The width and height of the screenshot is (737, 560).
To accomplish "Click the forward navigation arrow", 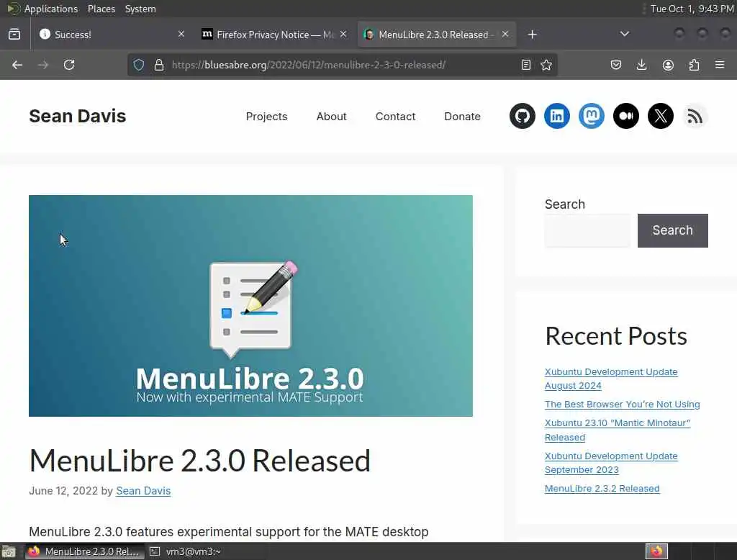I will pos(43,65).
